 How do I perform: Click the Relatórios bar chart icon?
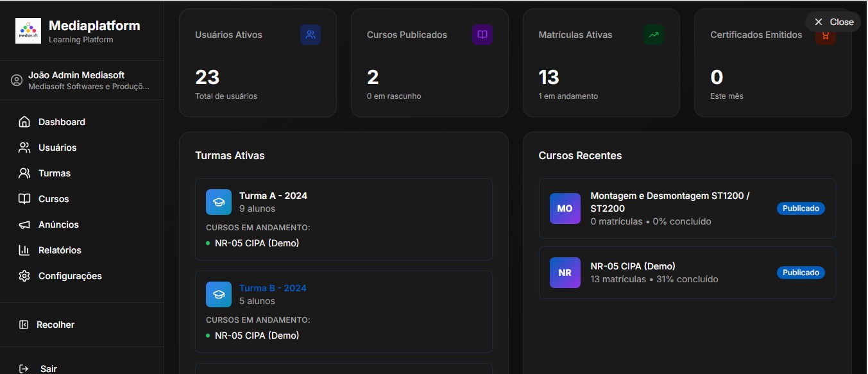[x=24, y=250]
